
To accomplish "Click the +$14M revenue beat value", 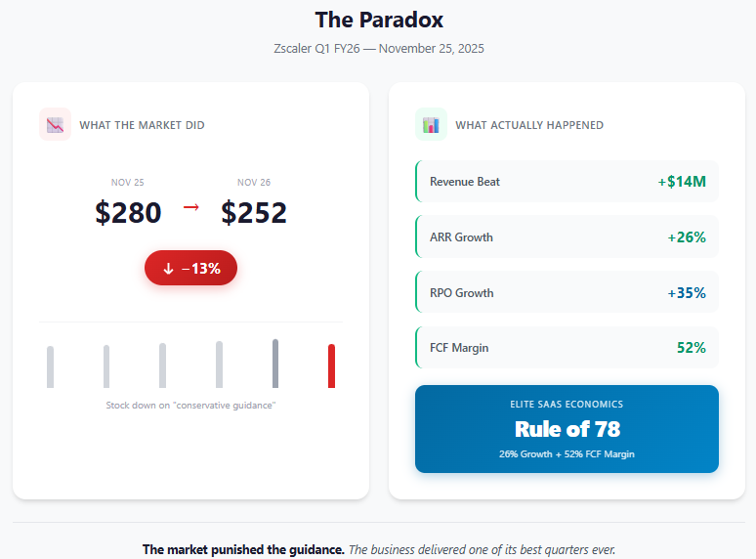I will tap(682, 182).
